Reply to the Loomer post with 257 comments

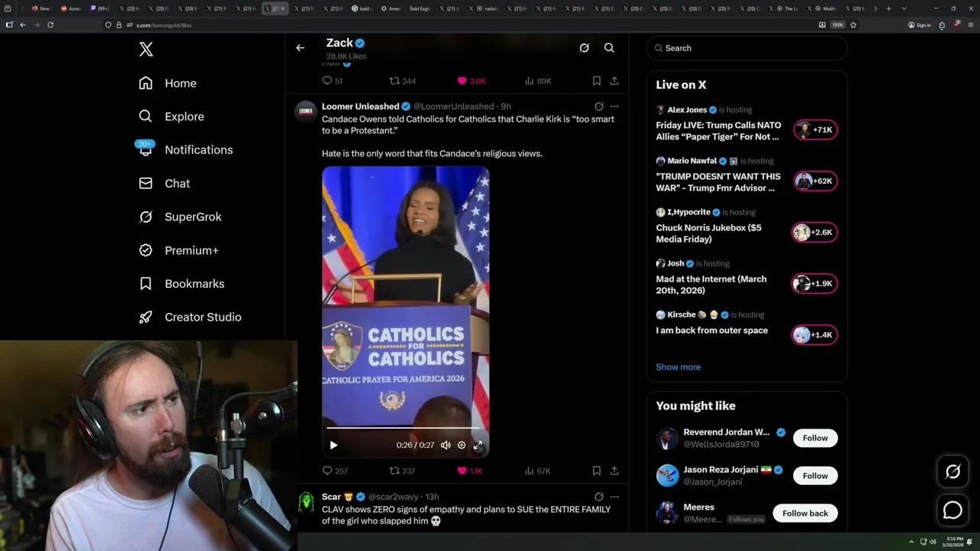[335, 471]
